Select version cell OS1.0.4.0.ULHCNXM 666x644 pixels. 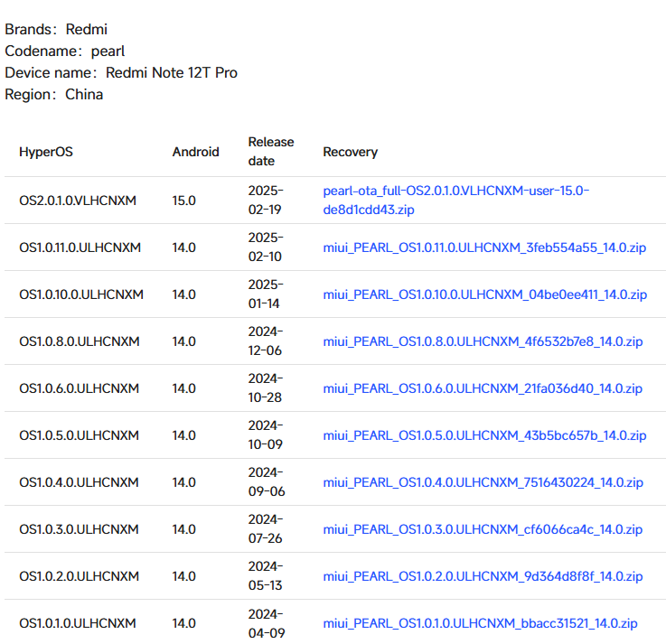(x=79, y=482)
